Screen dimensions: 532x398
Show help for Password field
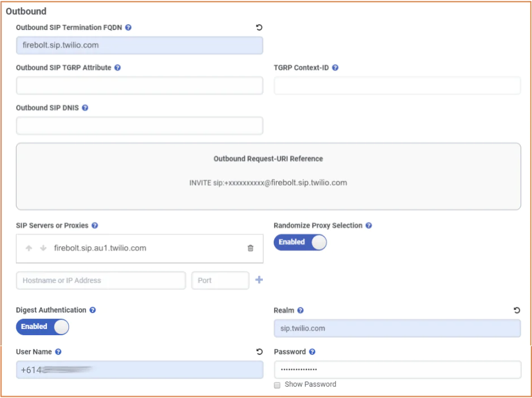tap(312, 352)
